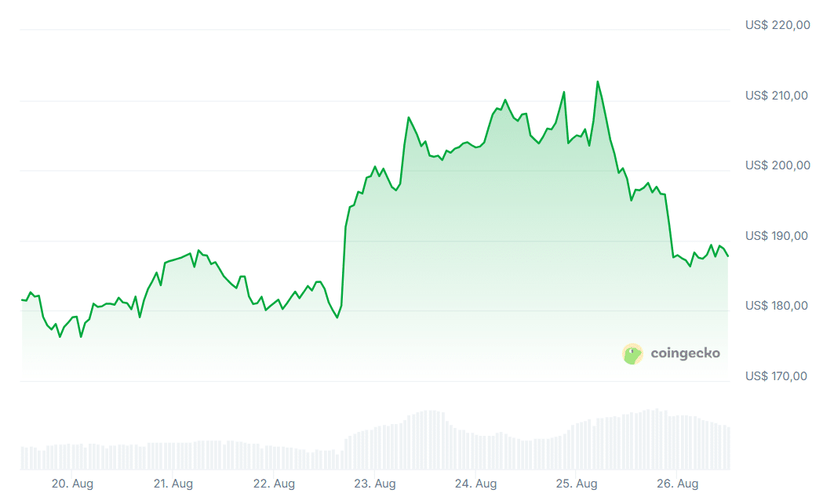
Task: Click the US$ 210,00 price axis label
Action: point(776,96)
